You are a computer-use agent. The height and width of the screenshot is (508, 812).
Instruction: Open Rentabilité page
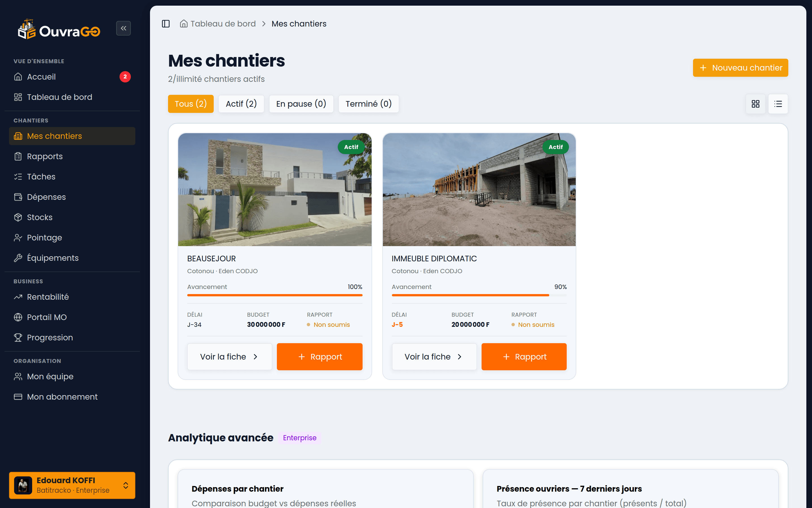pyautogui.click(x=72, y=297)
